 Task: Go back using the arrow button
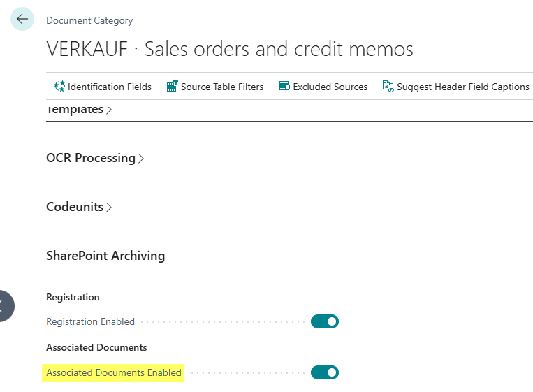click(x=22, y=19)
